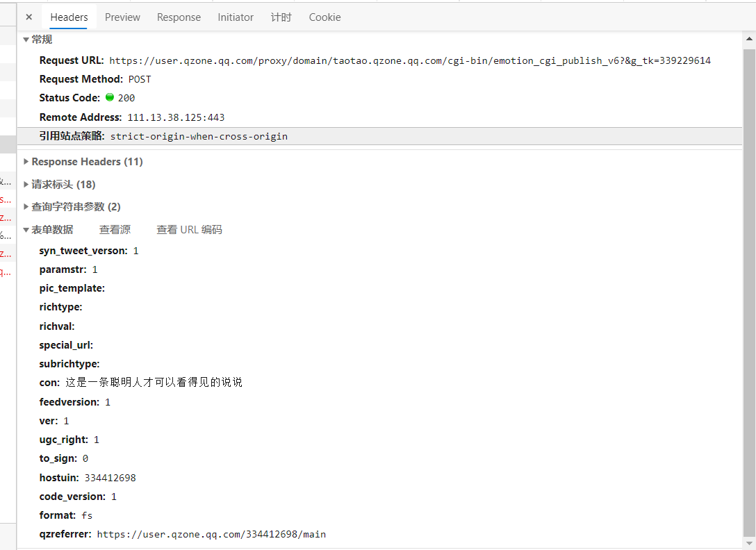This screenshot has width=756, height=550.
Task: Click the con value 这是一条聪明人才可以看得见的说说
Action: pyautogui.click(x=154, y=382)
